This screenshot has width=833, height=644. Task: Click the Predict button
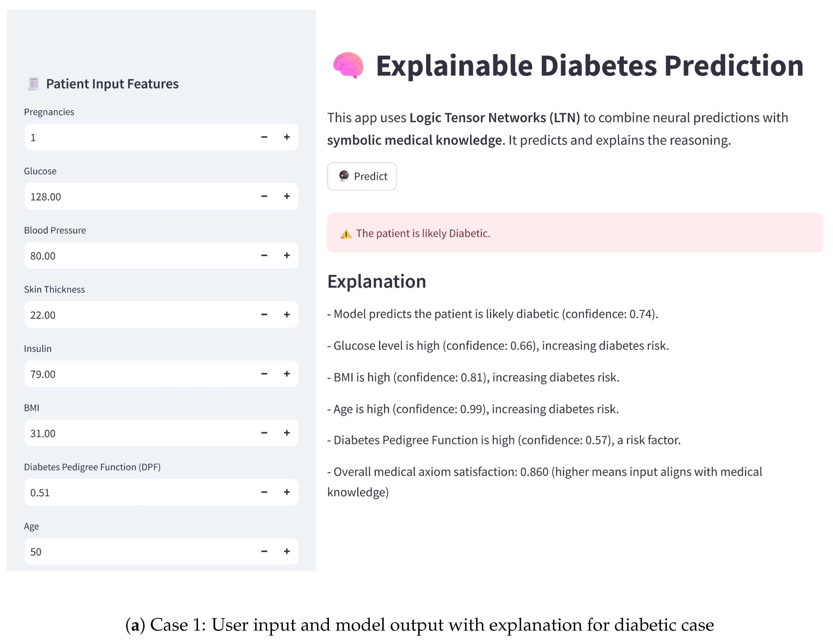coord(362,176)
